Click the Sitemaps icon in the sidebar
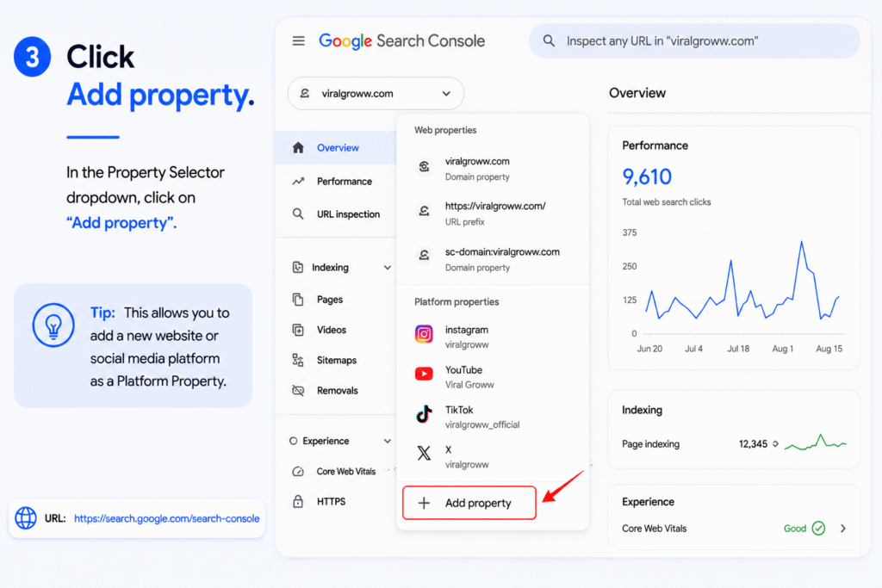The image size is (882, 588). coord(298,361)
